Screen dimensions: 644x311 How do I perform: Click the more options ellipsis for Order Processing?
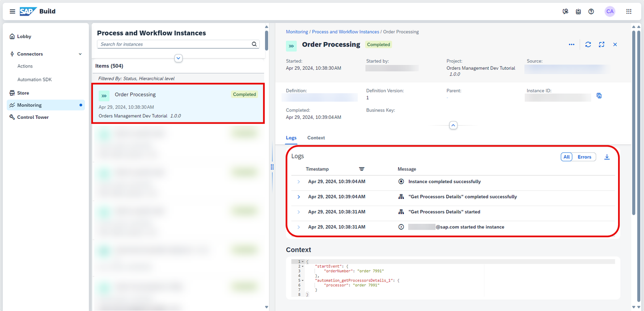[x=572, y=45]
